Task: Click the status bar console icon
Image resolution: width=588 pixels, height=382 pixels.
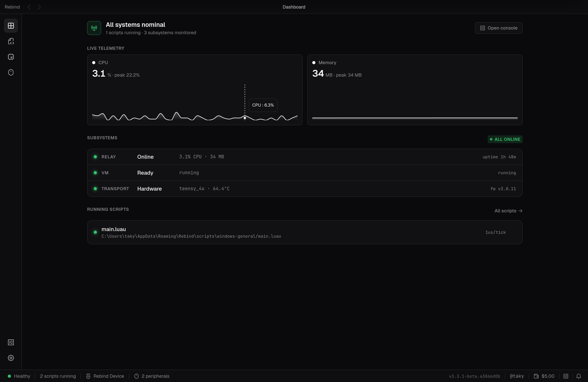Action: point(566,376)
